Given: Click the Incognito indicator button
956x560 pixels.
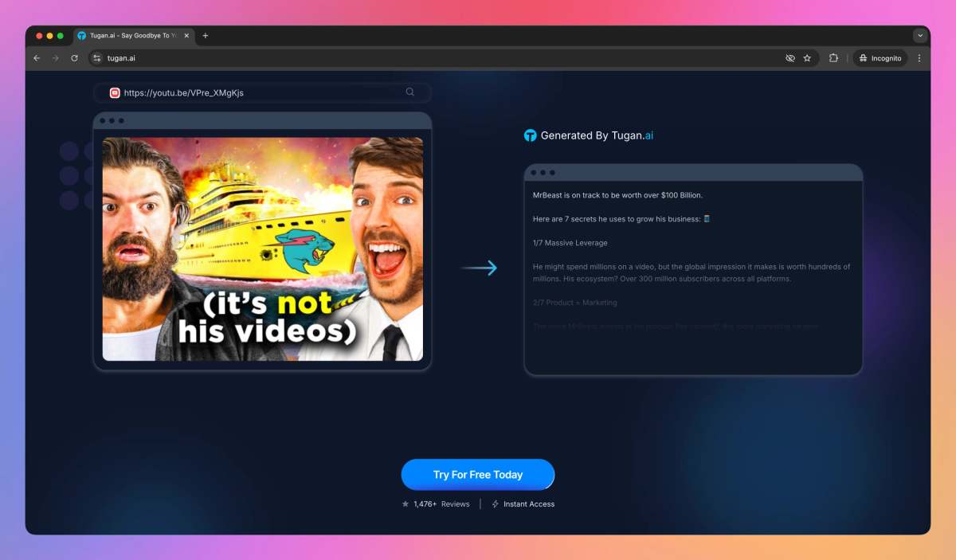Looking at the screenshot, I should [880, 58].
